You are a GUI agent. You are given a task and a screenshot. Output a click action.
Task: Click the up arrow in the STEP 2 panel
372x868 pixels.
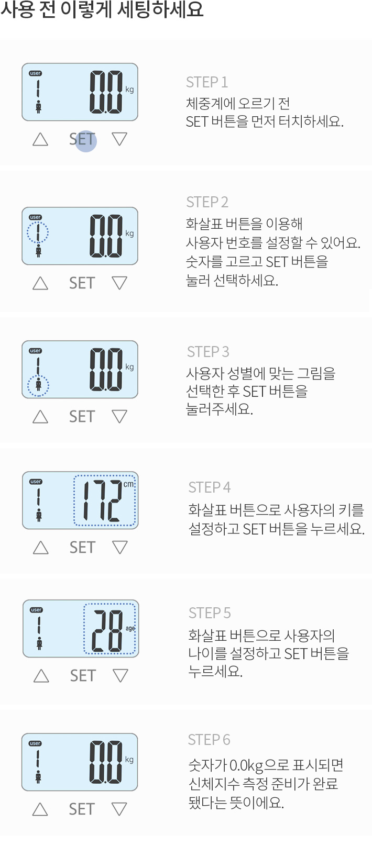pos(40,283)
